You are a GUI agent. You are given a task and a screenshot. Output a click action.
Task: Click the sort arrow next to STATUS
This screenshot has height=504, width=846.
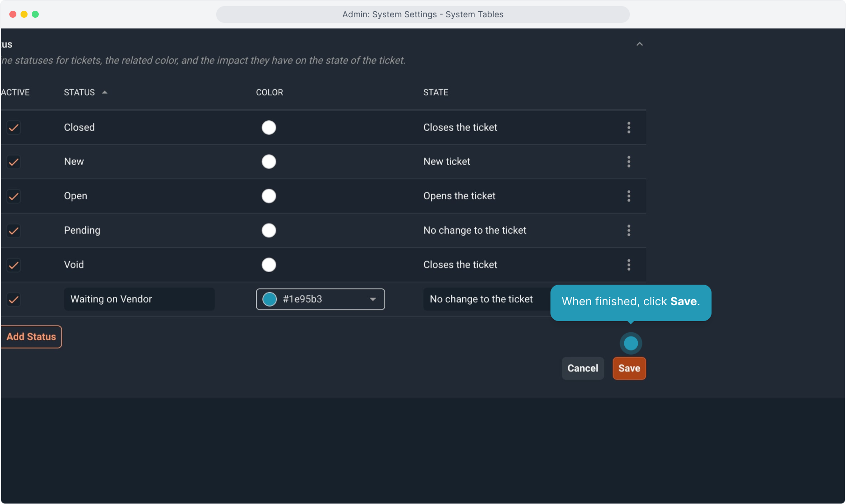105,92
